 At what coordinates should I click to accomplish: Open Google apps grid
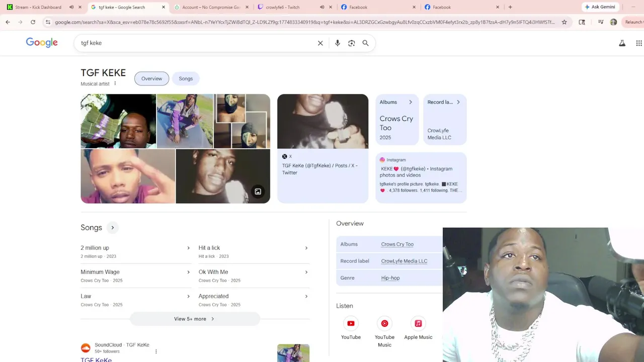click(x=639, y=43)
